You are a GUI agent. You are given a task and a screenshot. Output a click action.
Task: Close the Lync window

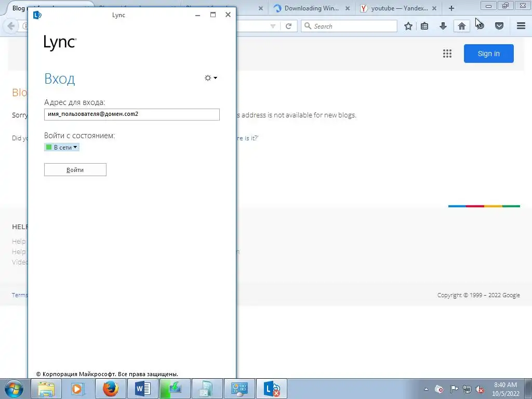coord(228,15)
